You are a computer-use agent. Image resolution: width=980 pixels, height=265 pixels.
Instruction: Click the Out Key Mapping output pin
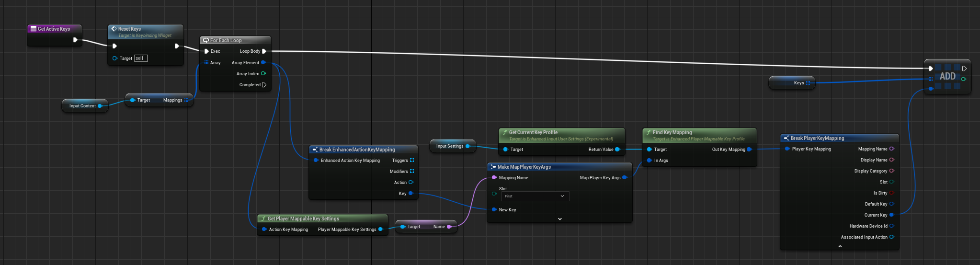pyautogui.click(x=750, y=150)
